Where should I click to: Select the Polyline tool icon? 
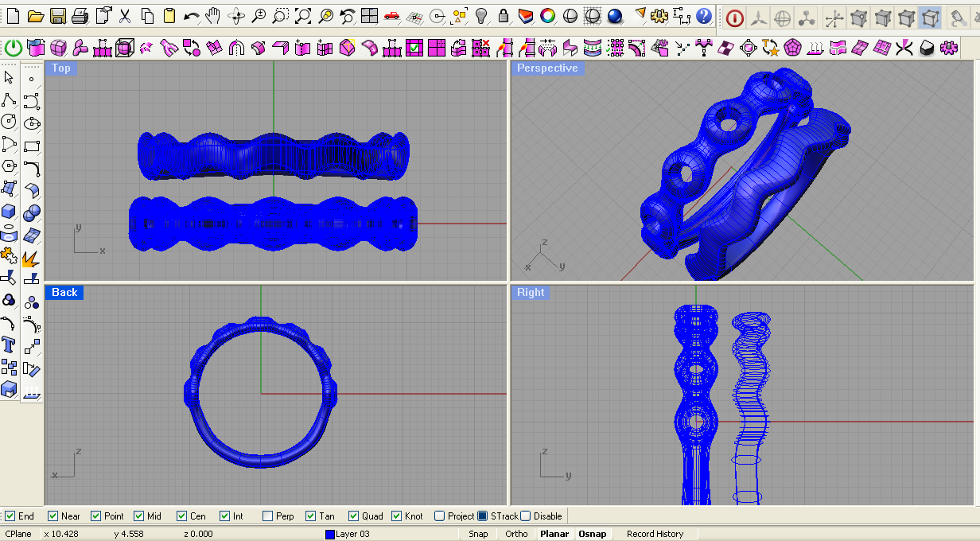(9, 100)
